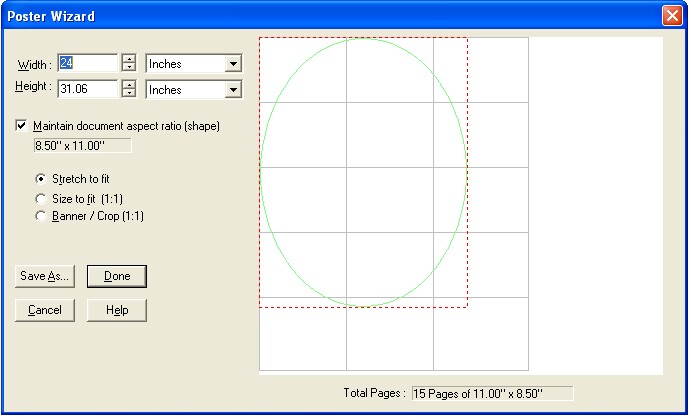The image size is (691, 419).
Task: Click the Total Pages field showing 15 Pages
Action: [x=493, y=393]
